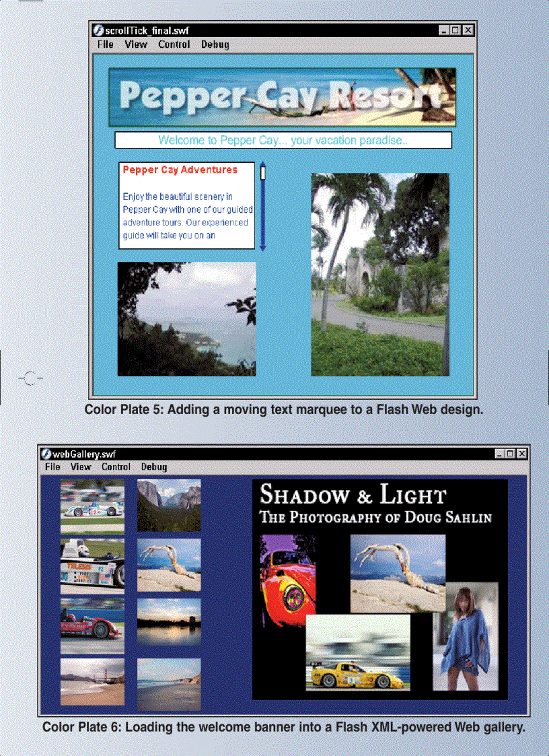Click the scrolling Welcome to Pepper Cay marquee
Image resolution: width=549 pixels, height=756 pixels.
pyautogui.click(x=283, y=140)
